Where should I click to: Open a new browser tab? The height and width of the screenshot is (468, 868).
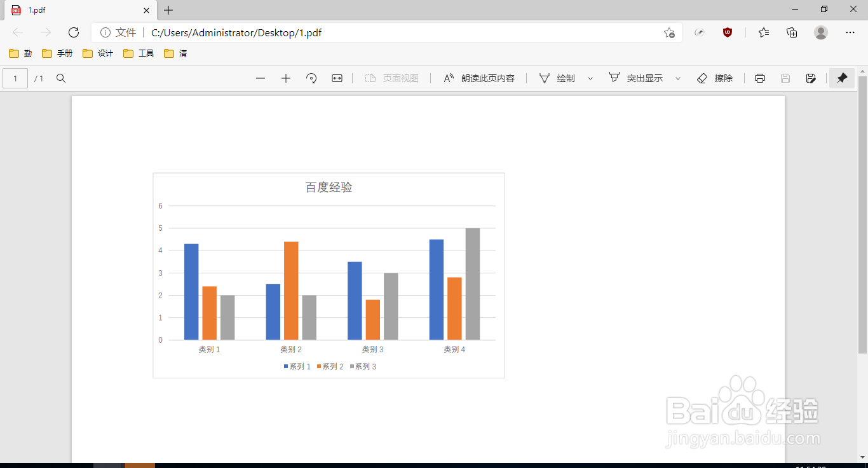(168, 10)
